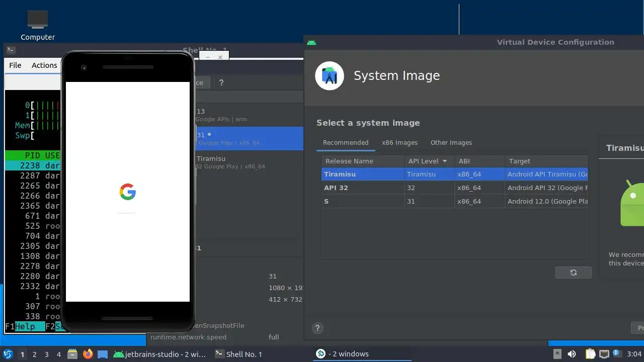Click the PID column header in htop
Screen dimensions: 644x362
pos(33,156)
